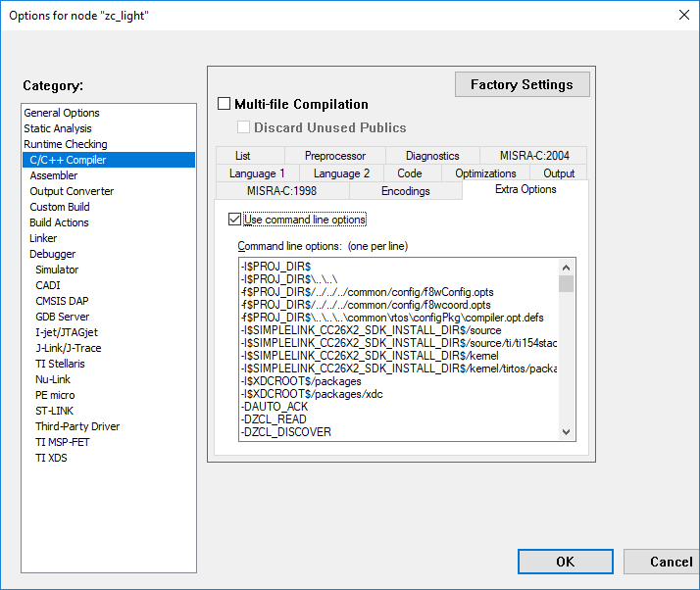Click scroll down arrow in options box

(566, 431)
